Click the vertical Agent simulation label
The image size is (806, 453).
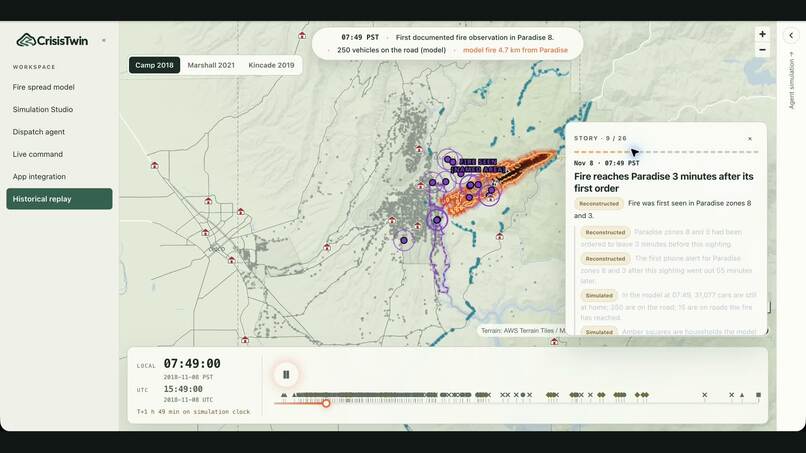(x=791, y=80)
